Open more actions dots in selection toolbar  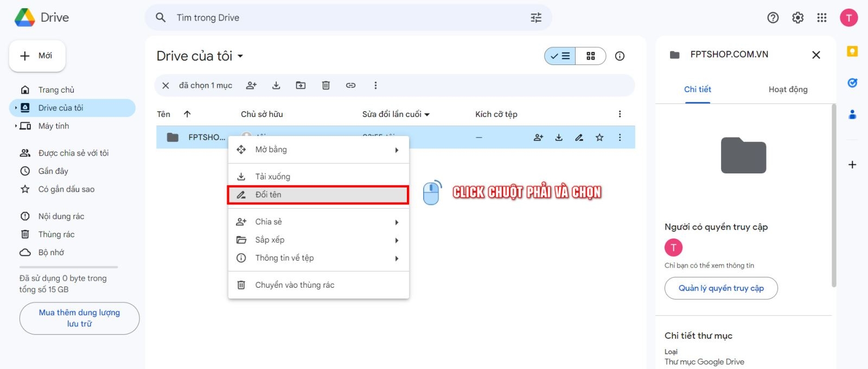pos(375,86)
